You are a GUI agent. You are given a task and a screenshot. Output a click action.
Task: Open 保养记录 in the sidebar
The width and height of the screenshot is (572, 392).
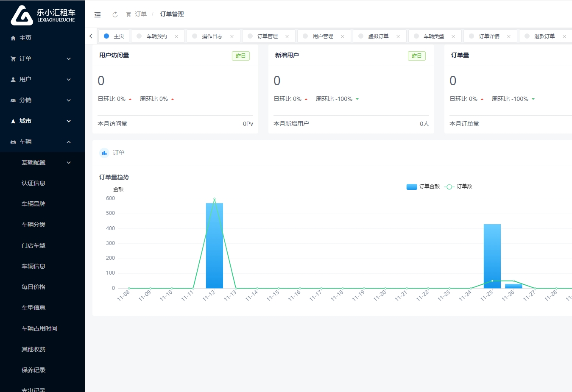[x=42, y=370]
